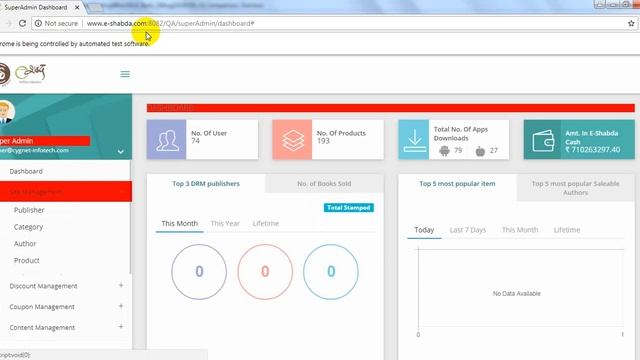The image size is (640, 360).
Task: Click the No. Of Products layers icon
Action: (292, 140)
